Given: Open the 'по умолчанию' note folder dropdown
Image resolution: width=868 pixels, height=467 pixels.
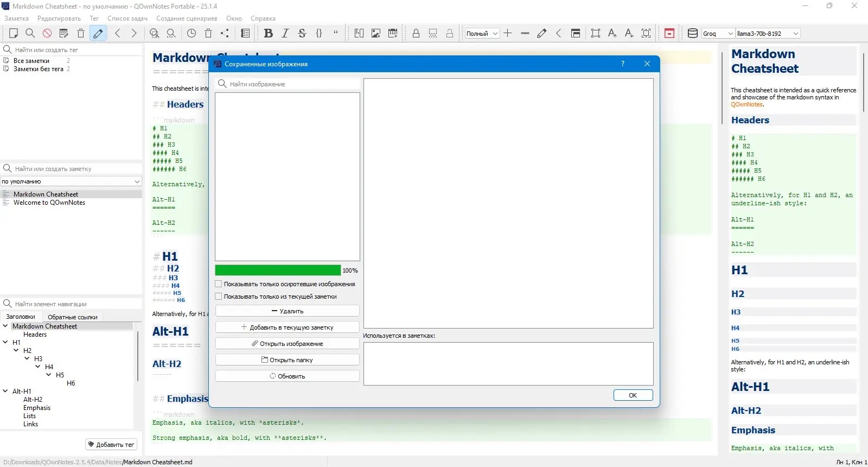Looking at the screenshot, I should point(71,181).
